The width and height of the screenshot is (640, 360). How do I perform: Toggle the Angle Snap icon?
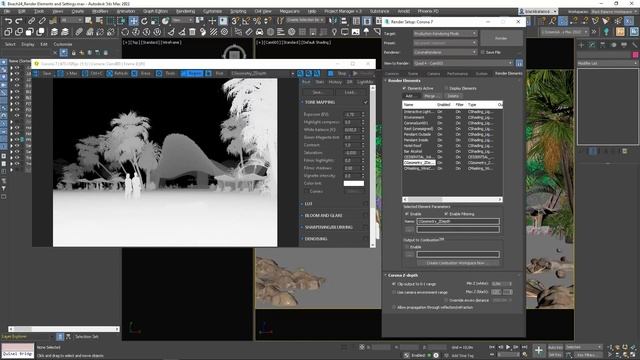point(246,20)
